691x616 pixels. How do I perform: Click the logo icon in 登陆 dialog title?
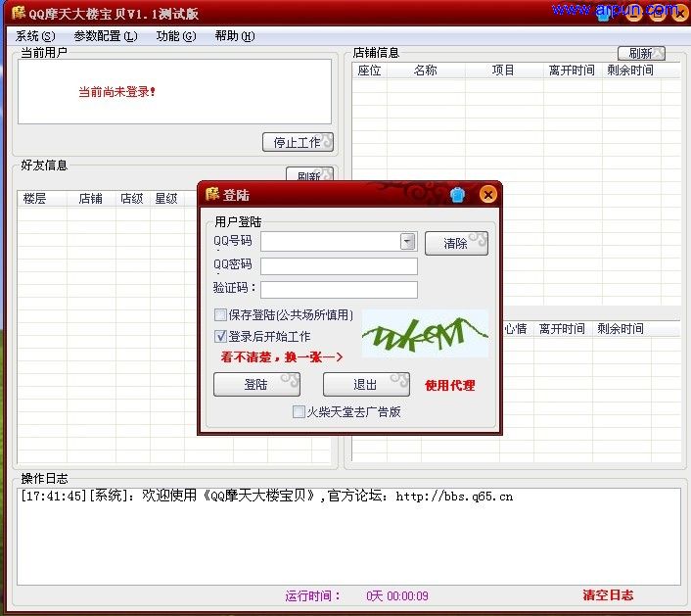click(x=212, y=194)
